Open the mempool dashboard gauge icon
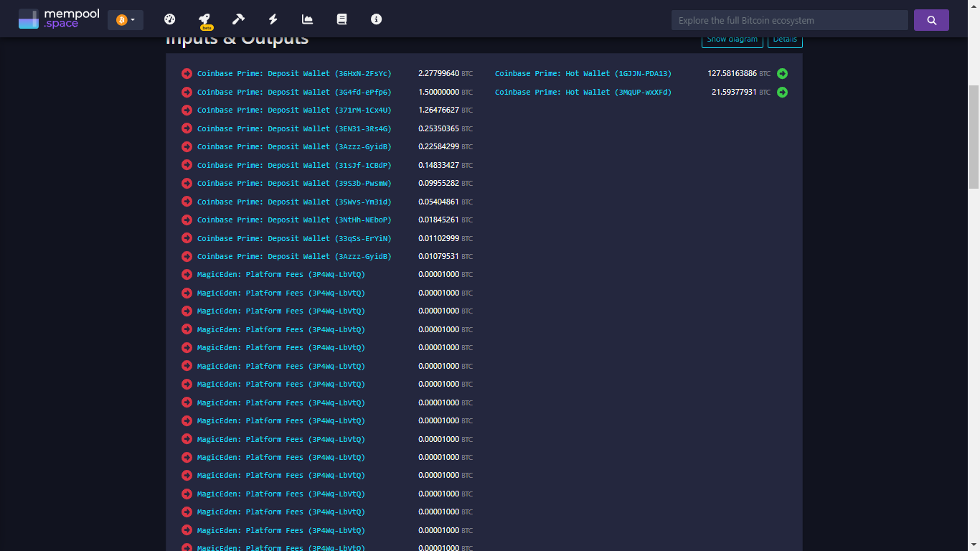This screenshot has height=551, width=980. (170, 19)
